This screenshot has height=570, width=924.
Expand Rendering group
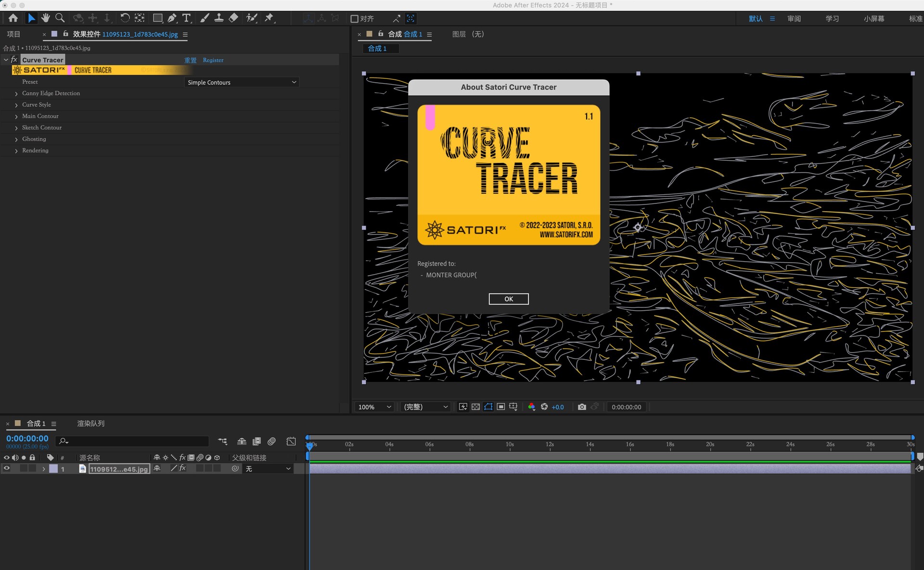(16, 151)
